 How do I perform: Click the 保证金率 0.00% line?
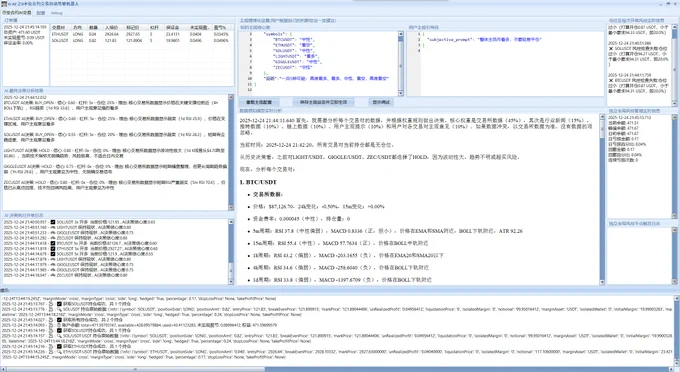(18, 43)
